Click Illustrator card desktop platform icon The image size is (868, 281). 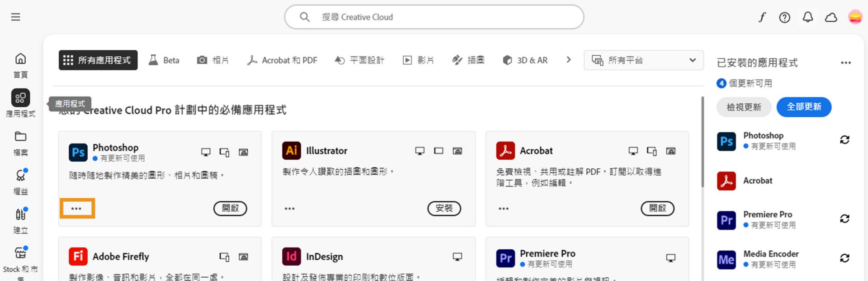(x=420, y=151)
